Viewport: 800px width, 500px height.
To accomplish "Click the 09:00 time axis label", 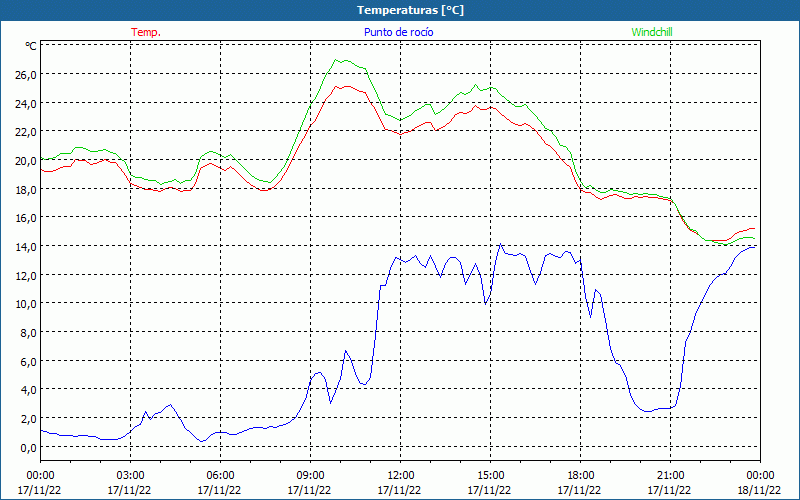I will click(x=310, y=476).
